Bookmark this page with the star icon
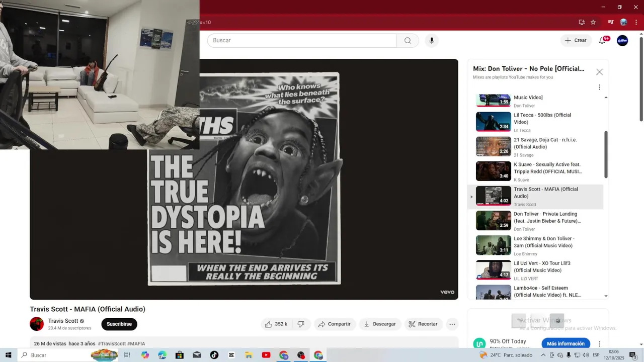Screen dimensions: 644x362 593,22
